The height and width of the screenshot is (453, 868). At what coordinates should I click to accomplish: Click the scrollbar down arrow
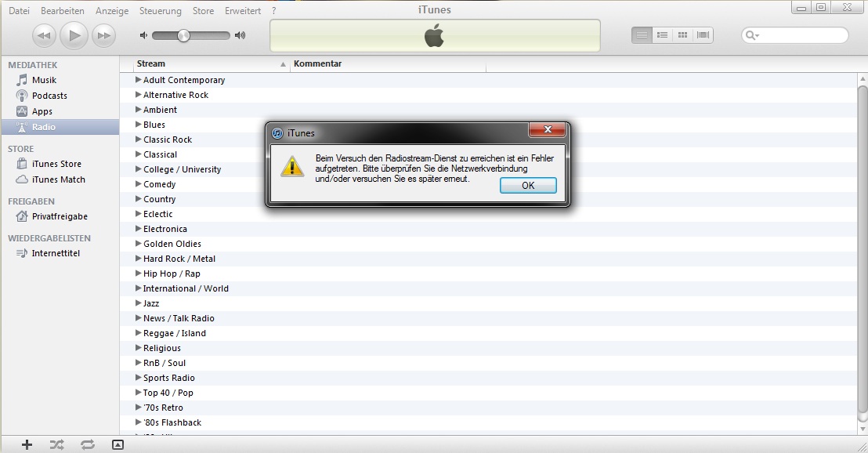863,429
